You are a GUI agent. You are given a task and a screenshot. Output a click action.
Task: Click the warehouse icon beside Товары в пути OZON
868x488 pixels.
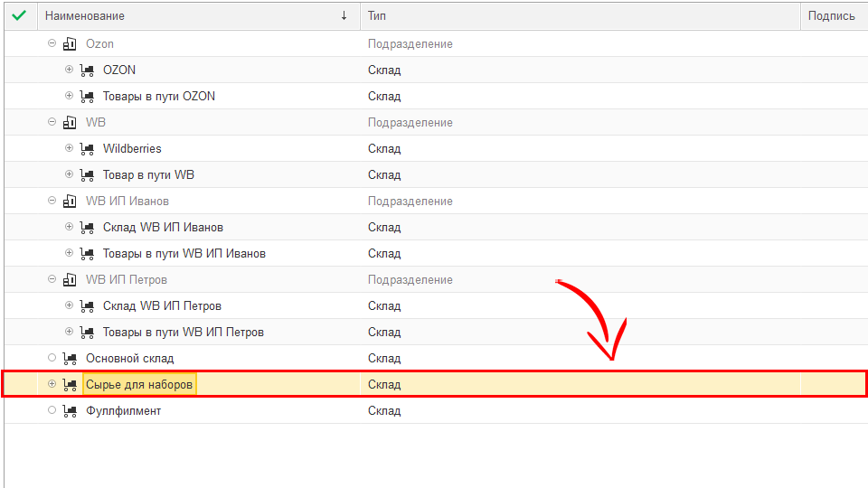(87, 96)
